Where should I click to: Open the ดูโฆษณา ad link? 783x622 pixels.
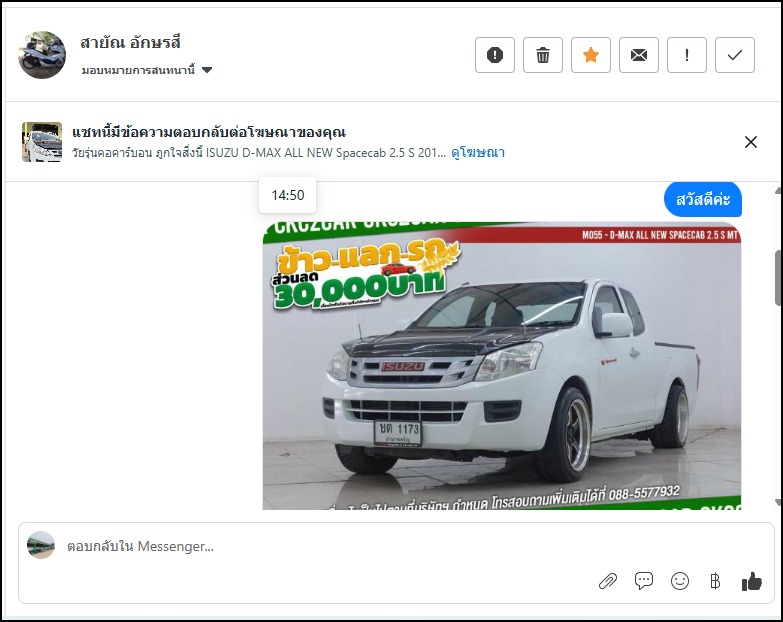point(478,152)
